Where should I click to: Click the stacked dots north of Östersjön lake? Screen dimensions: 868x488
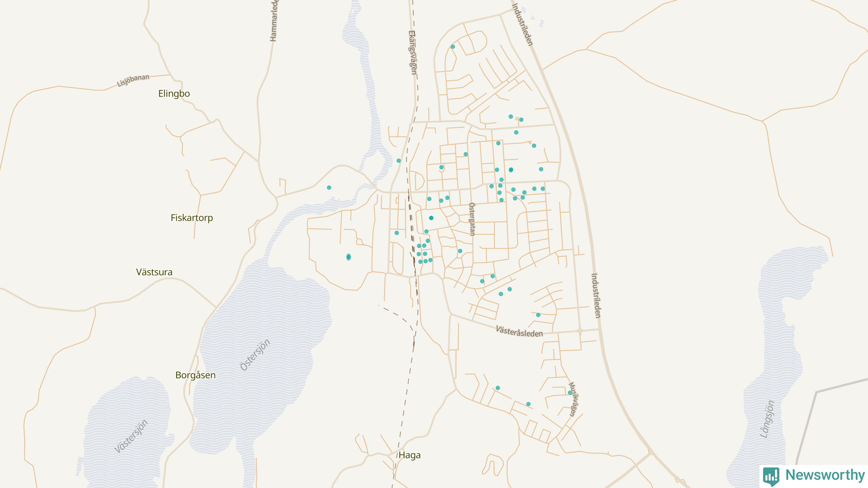pyautogui.click(x=349, y=257)
